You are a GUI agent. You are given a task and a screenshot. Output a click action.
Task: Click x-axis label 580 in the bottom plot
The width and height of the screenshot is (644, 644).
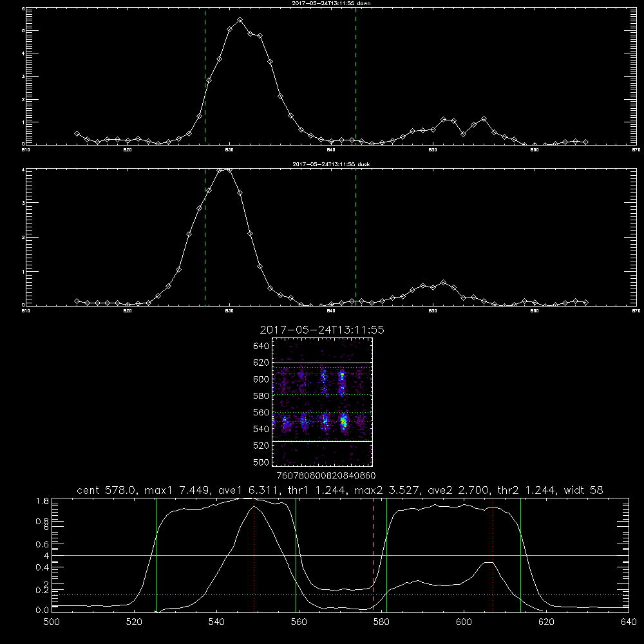[381, 622]
